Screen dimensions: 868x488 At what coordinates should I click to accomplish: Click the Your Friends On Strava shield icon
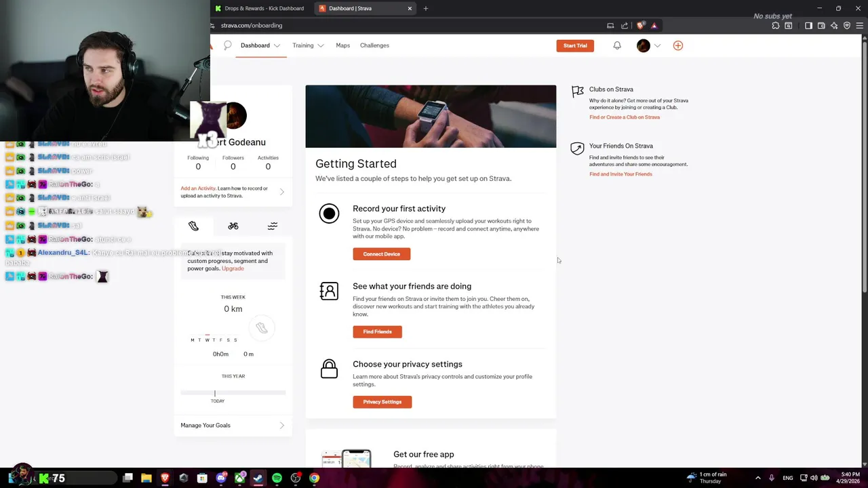[577, 148]
